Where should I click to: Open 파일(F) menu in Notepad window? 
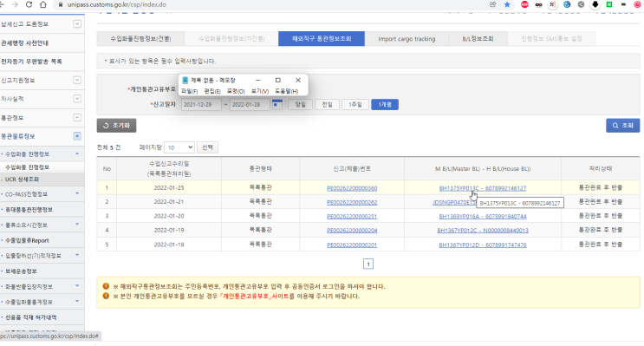coord(189,91)
